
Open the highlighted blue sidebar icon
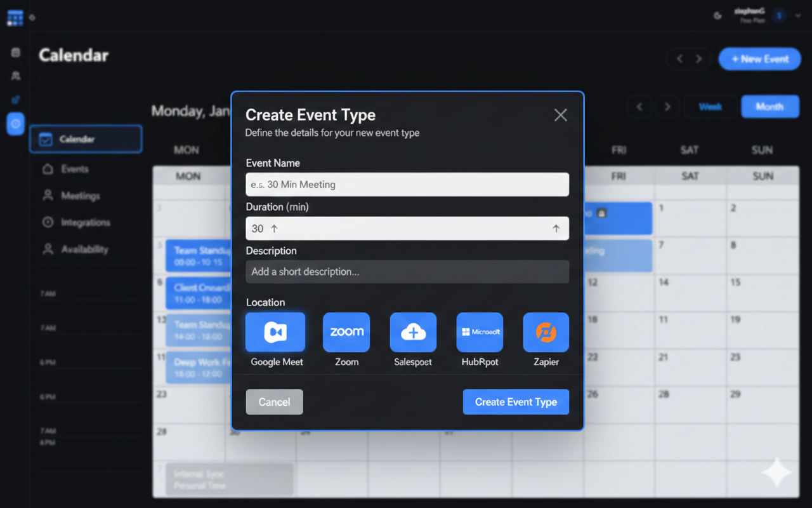coord(15,124)
